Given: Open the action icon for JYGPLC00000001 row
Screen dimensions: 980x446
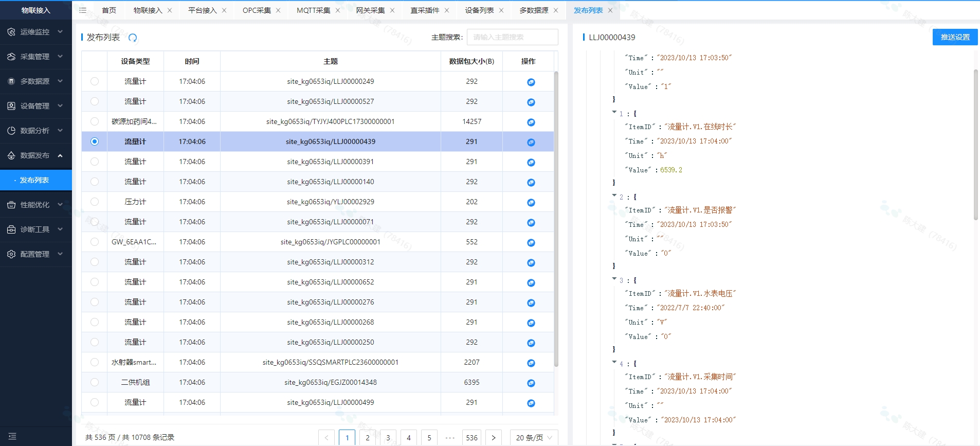Looking at the screenshot, I should pyautogui.click(x=531, y=242).
